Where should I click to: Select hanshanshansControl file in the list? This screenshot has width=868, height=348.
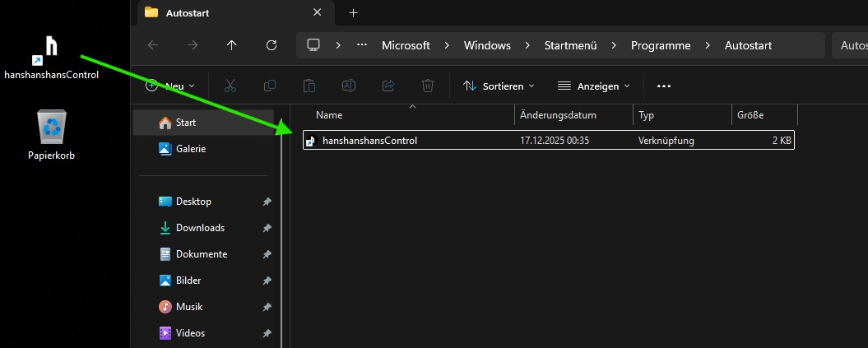[x=369, y=141]
